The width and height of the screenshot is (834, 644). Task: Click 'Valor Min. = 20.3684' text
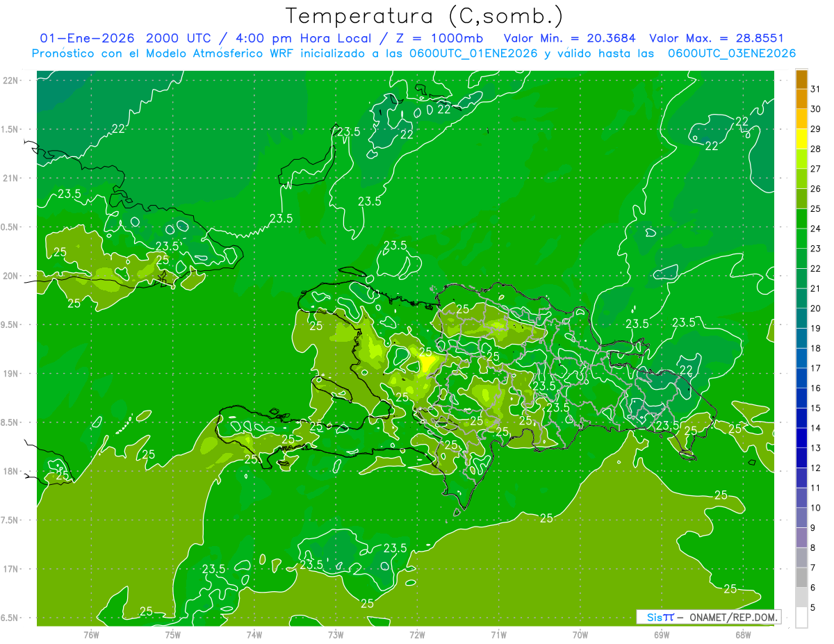click(x=570, y=38)
